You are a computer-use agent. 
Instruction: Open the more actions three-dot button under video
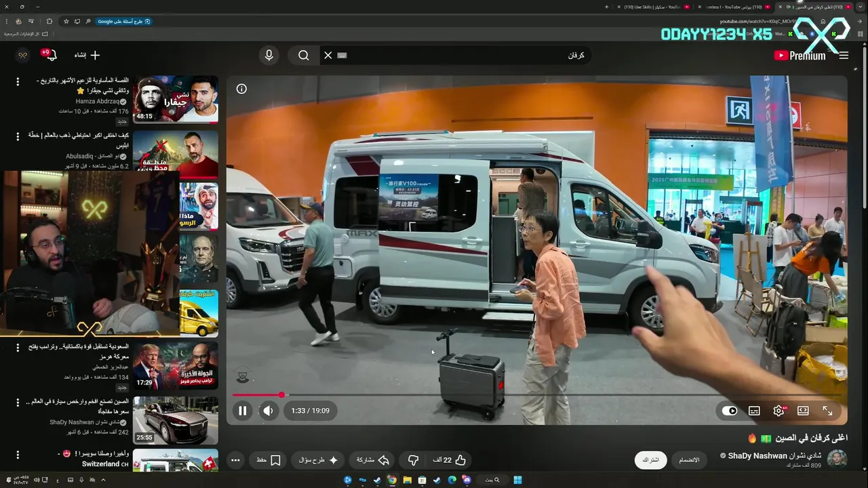click(235, 460)
